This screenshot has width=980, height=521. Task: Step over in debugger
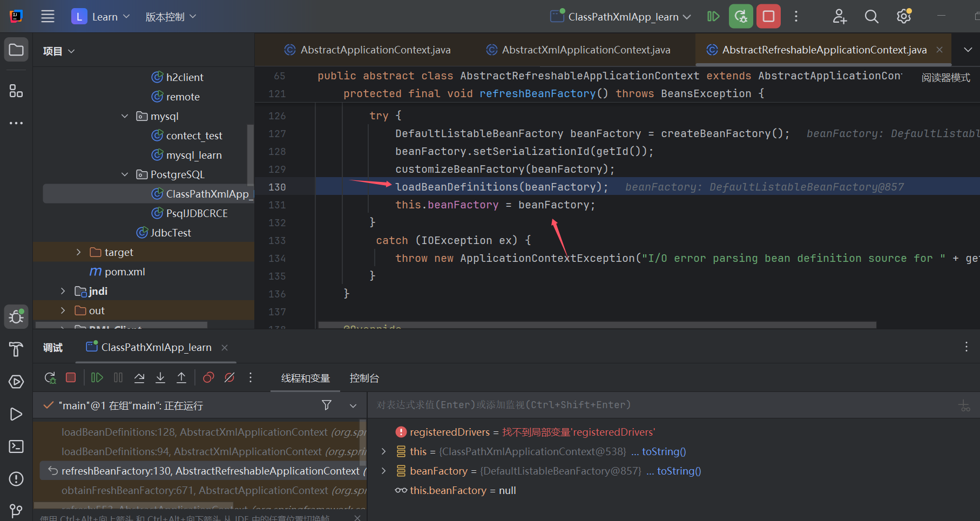(139, 377)
